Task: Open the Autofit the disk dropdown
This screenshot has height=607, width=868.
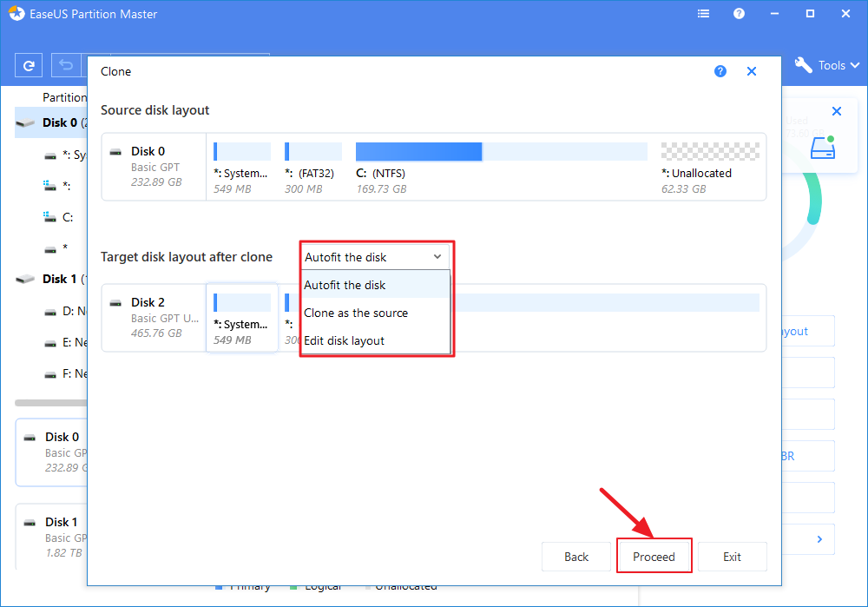Action: point(375,256)
